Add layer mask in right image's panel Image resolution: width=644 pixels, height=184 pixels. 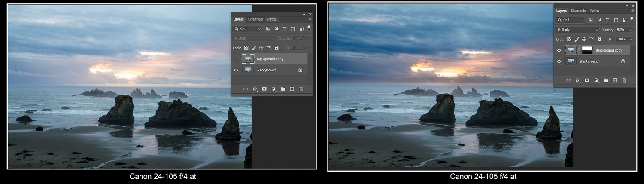pos(587,80)
